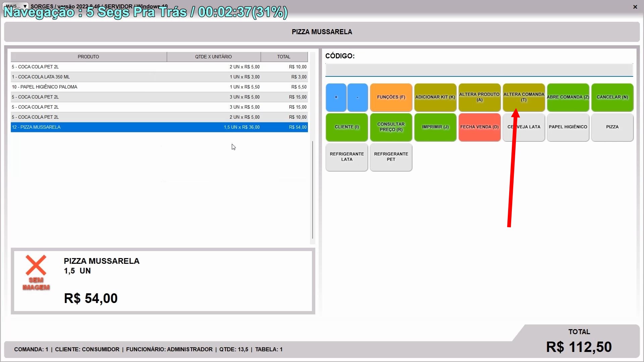Click the red FECHA VENDA (D) button
644x362 pixels.
coord(479,127)
